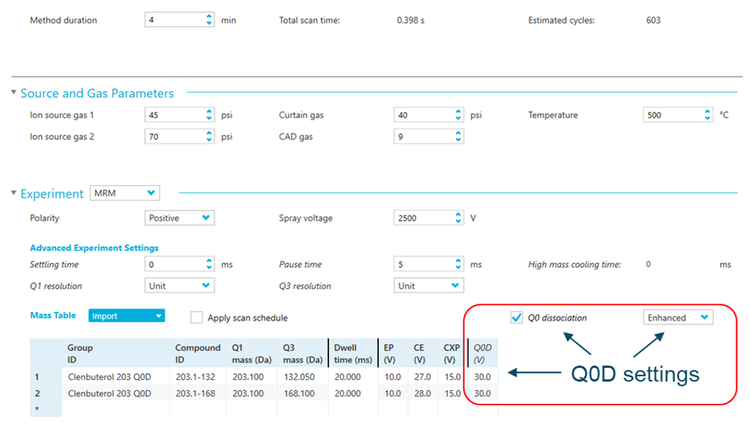Collapse the Source and Gas Parameters section
The width and height of the screenshot is (750, 424).
point(14,93)
